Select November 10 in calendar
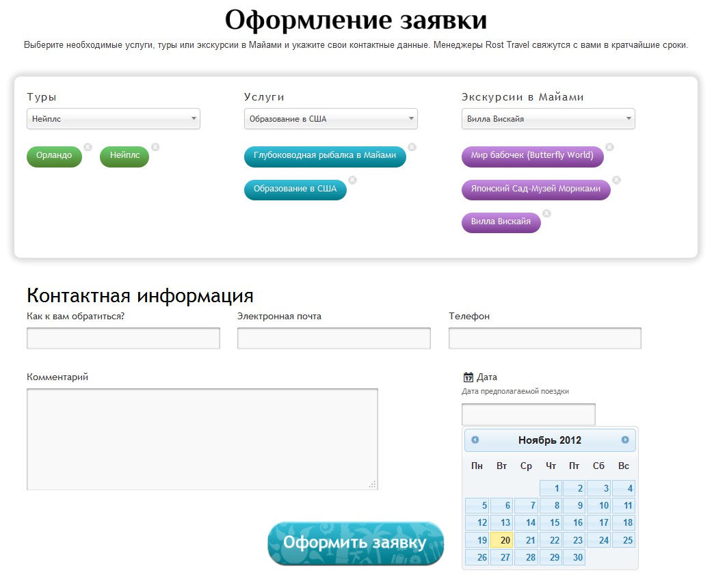Screen dimensions: 714x588 599,506
